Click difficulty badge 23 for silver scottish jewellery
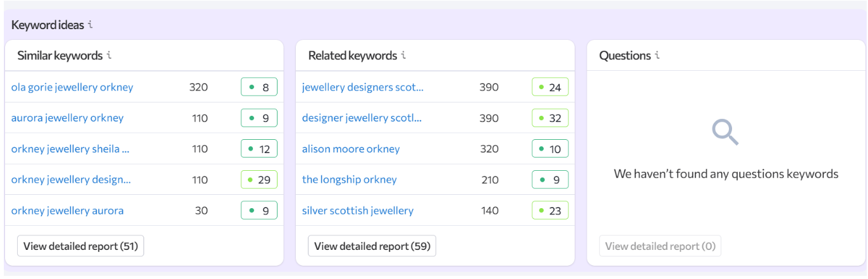Image resolution: width=868 pixels, height=279 pixels. [550, 210]
